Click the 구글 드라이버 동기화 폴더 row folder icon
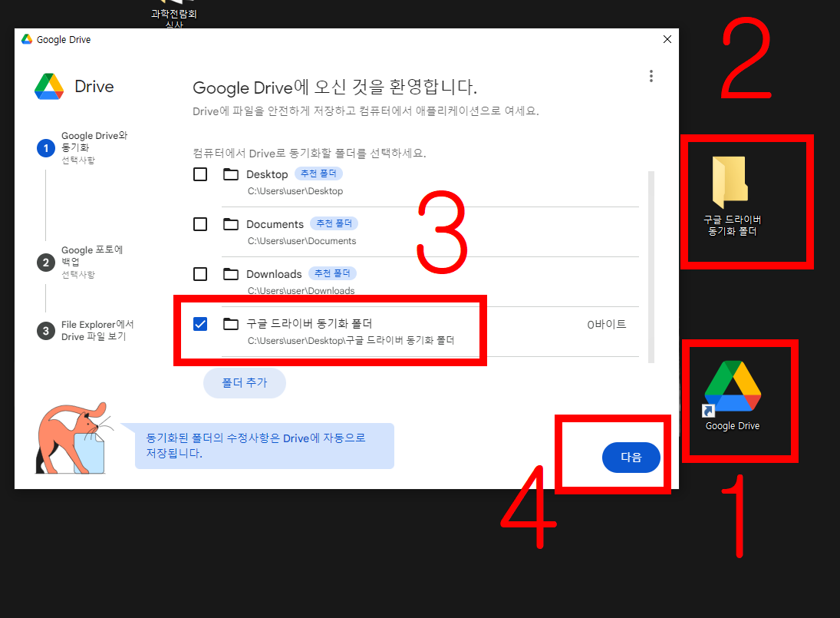Viewport: 840px width, 618px height. click(231, 324)
